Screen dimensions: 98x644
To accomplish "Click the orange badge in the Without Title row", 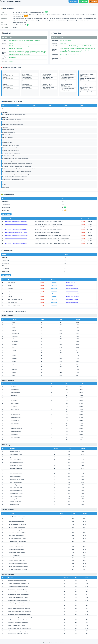I will coord(65,210).
